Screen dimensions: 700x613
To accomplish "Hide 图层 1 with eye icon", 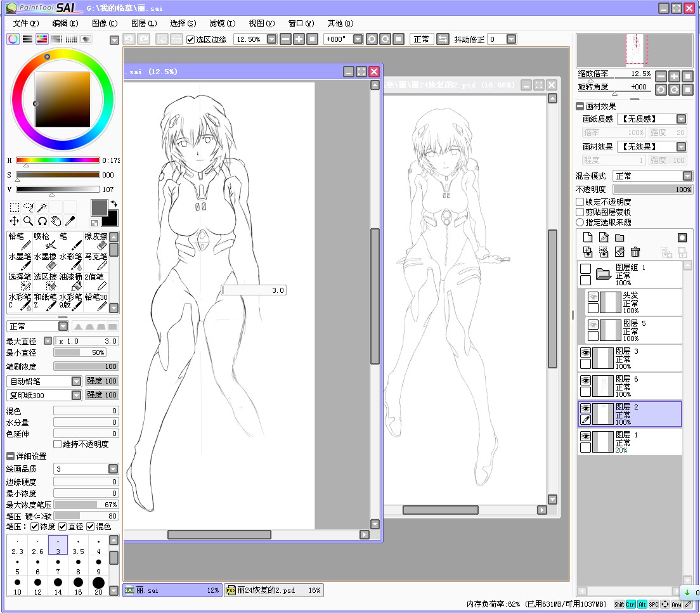I will point(585,436).
